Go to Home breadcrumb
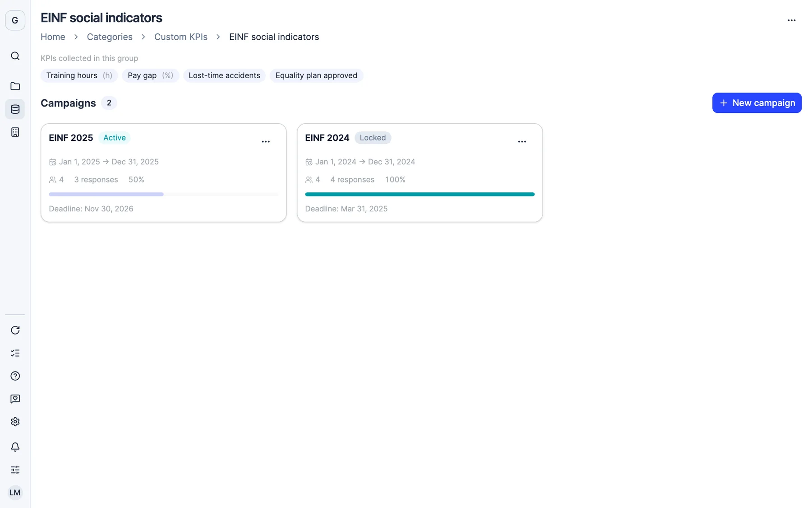812x508 pixels. pyautogui.click(x=53, y=37)
